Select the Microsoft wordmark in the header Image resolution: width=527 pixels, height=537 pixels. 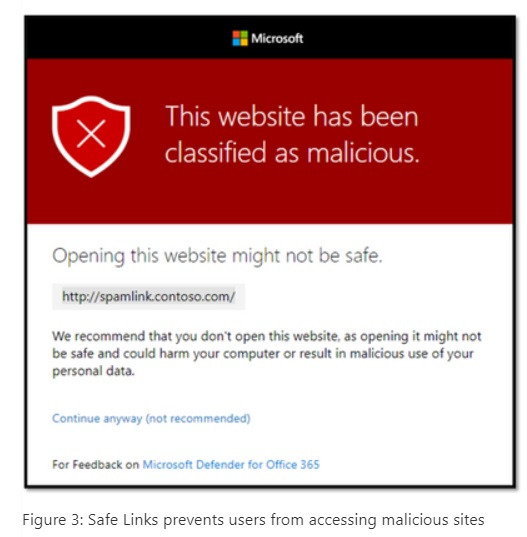(277, 38)
